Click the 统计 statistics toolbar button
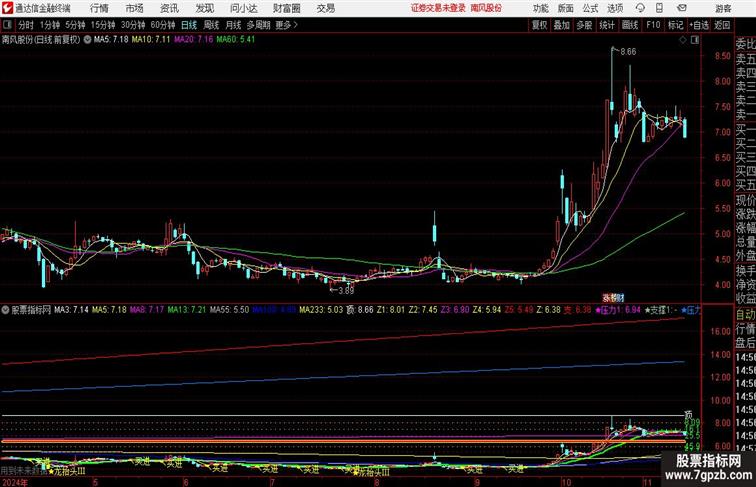Image resolution: width=756 pixels, height=487 pixels. pyautogui.click(x=607, y=25)
